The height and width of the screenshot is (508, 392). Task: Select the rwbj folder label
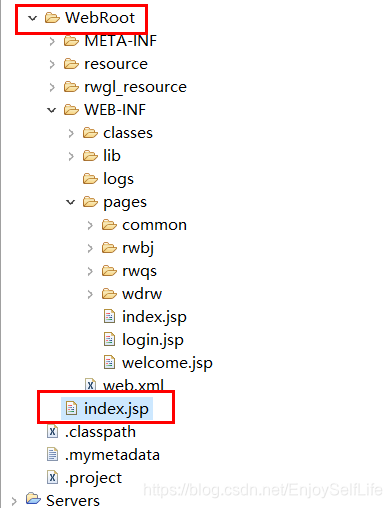(138, 248)
